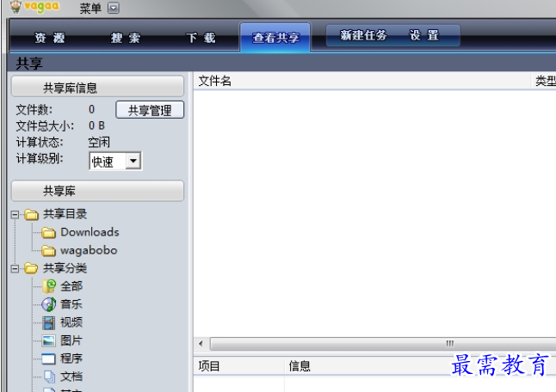The image size is (556, 392).
Task: Switch to the 下载 tab
Action: [201, 38]
